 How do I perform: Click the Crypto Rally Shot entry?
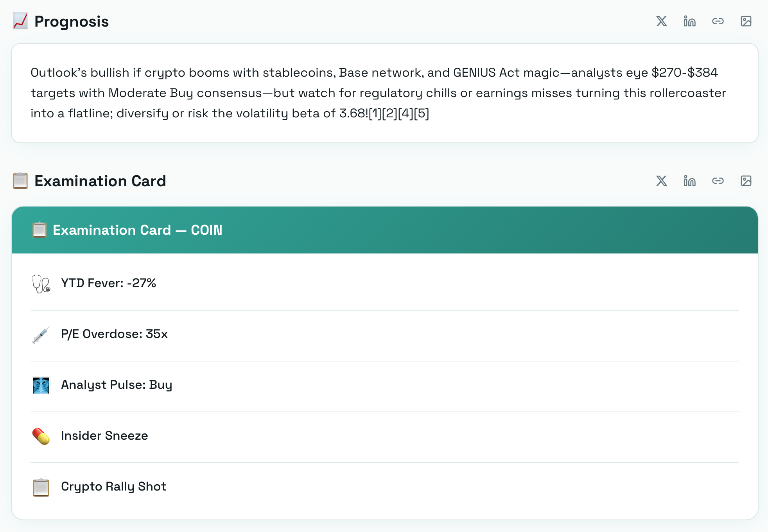[x=113, y=486]
